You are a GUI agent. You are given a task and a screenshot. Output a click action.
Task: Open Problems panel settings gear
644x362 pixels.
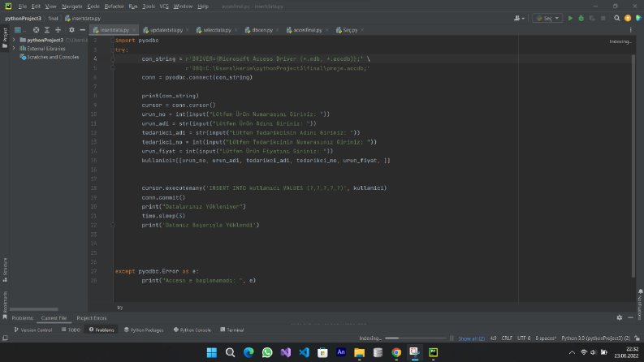620,317
